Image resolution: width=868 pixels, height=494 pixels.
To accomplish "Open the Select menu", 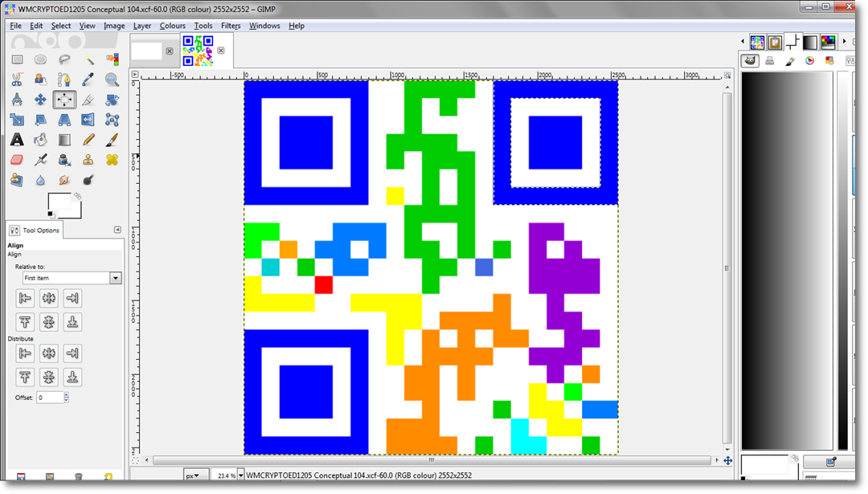I will coord(61,26).
